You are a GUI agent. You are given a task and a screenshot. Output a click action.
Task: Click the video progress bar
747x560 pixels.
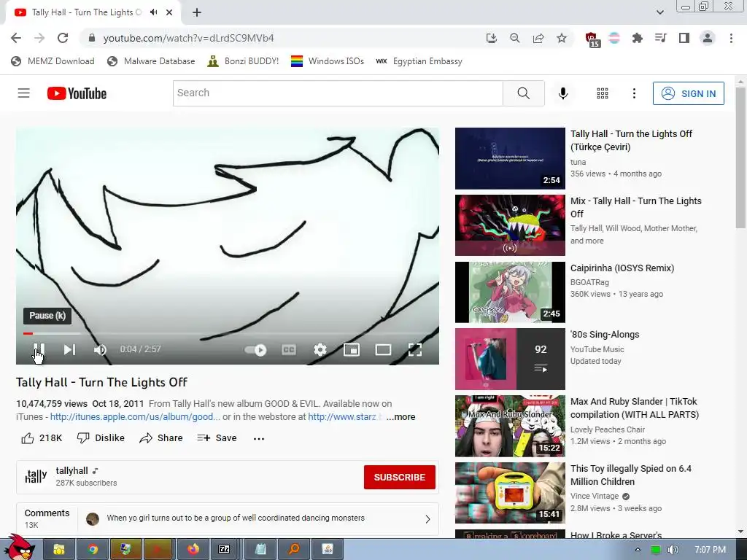coord(228,333)
